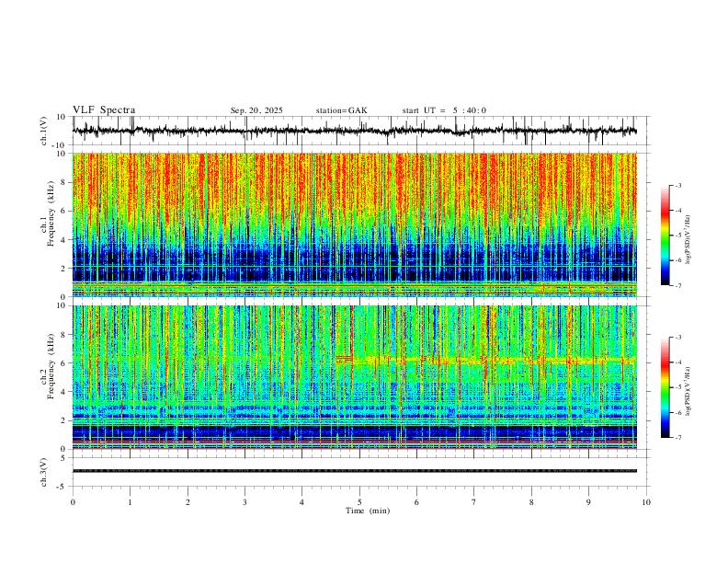Click the ch.2 color bar "log(PSD)(V²/Hz)" label
The width and height of the screenshot is (728, 563).
688,391
